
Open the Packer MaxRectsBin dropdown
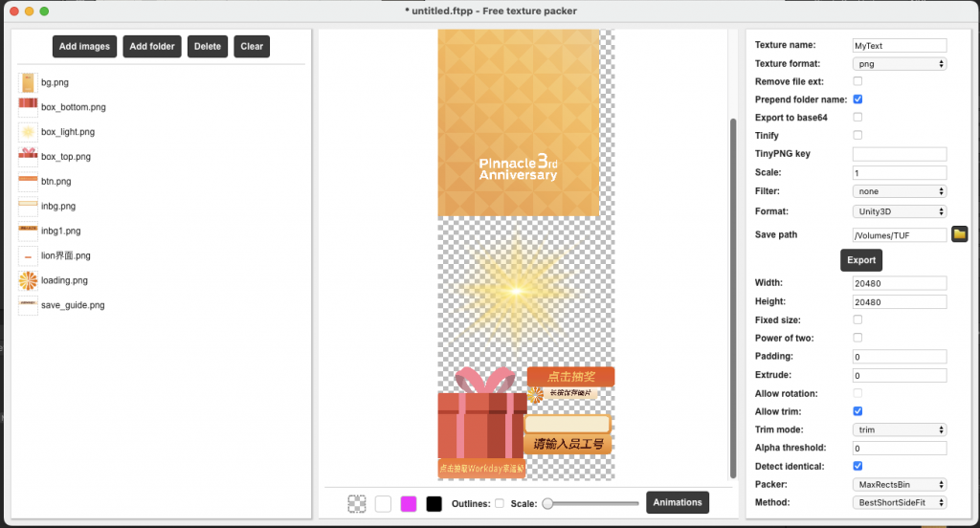point(899,485)
